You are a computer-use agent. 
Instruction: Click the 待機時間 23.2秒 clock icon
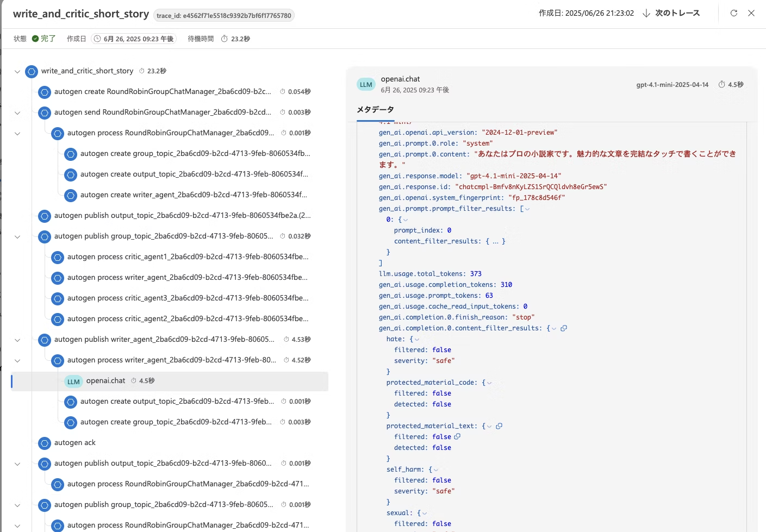(x=225, y=39)
